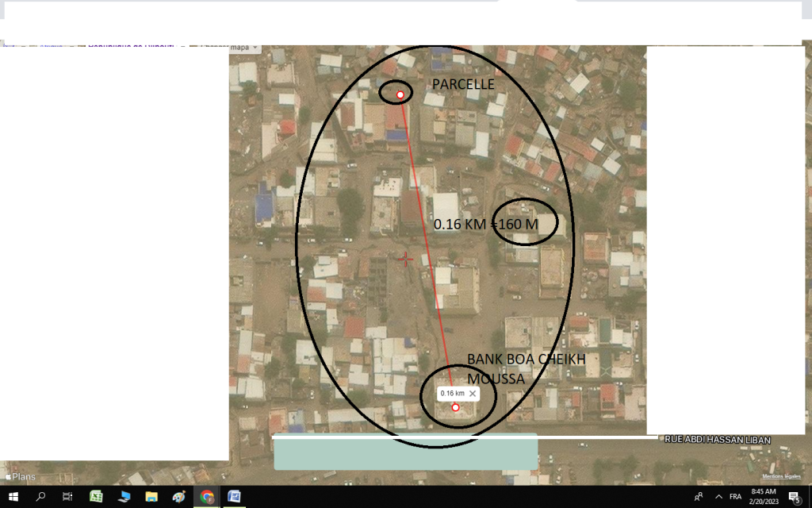Show hidden system tray icons

tap(718, 498)
